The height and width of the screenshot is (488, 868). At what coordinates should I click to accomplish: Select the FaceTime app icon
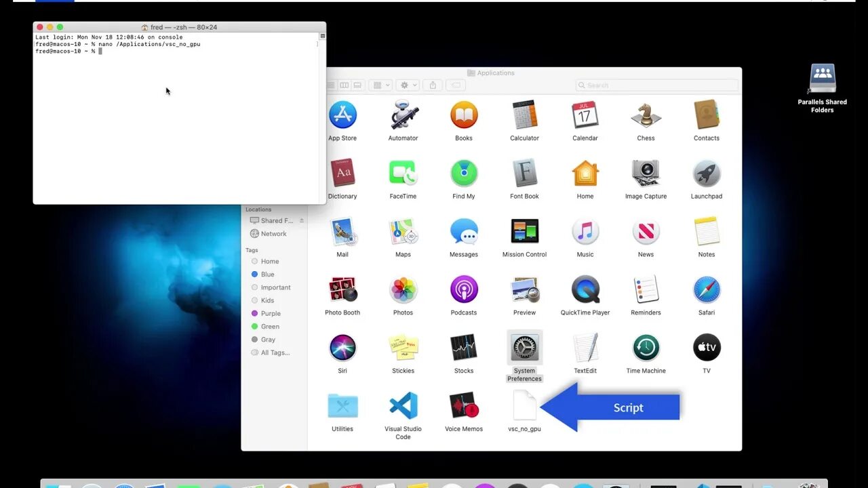[403, 174]
